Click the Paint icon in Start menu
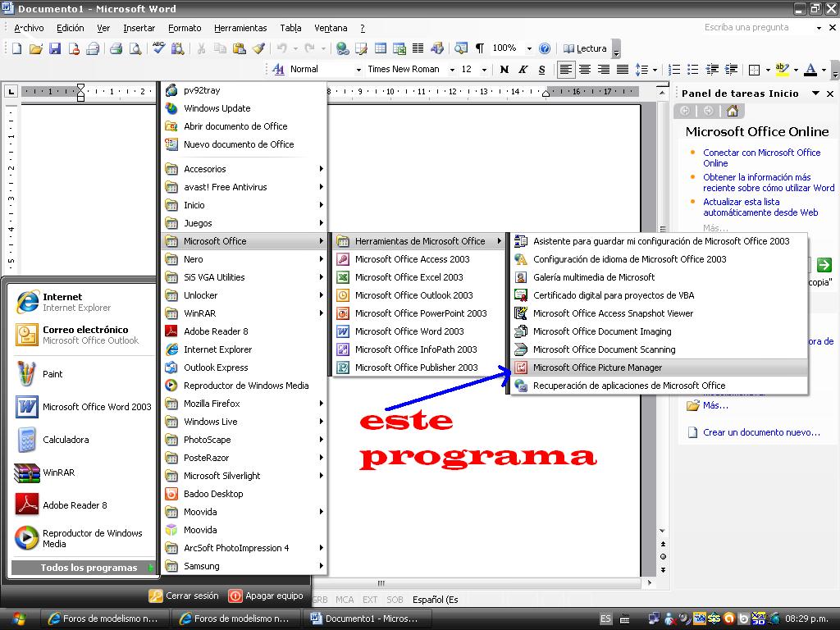Viewport: 840px width, 630px height. click(27, 374)
